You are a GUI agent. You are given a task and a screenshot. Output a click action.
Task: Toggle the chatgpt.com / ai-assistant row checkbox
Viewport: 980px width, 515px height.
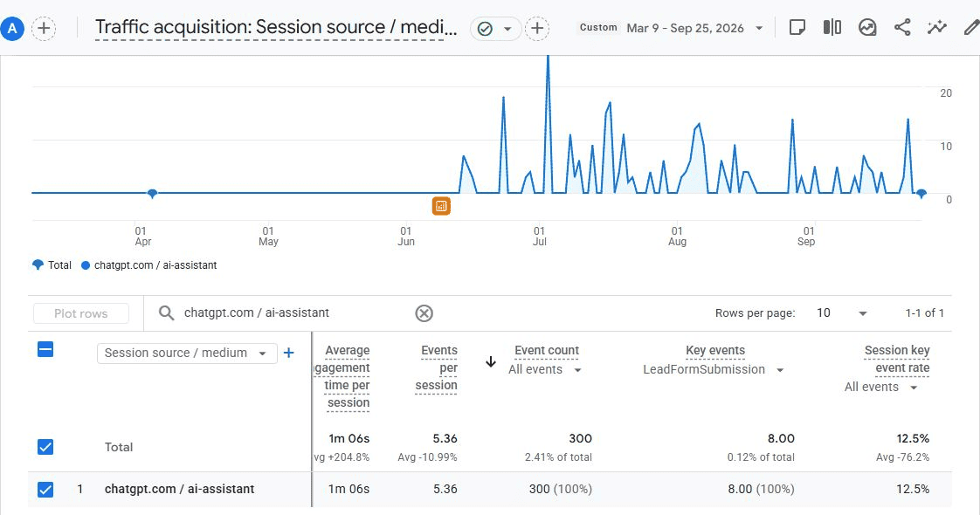pos(45,490)
